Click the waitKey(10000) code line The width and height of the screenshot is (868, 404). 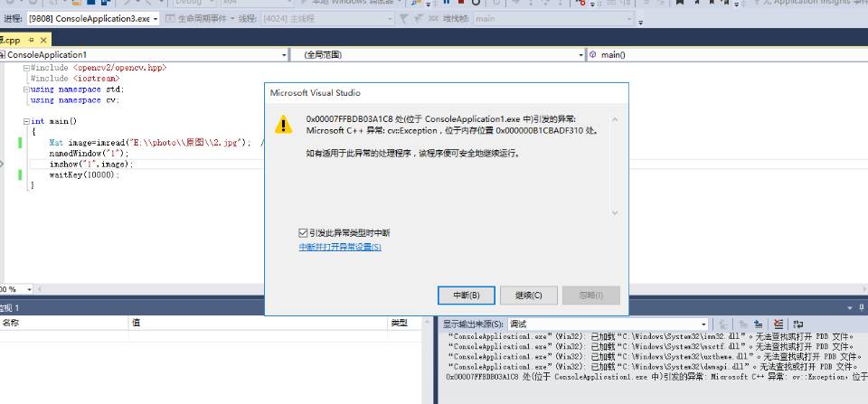pos(84,174)
